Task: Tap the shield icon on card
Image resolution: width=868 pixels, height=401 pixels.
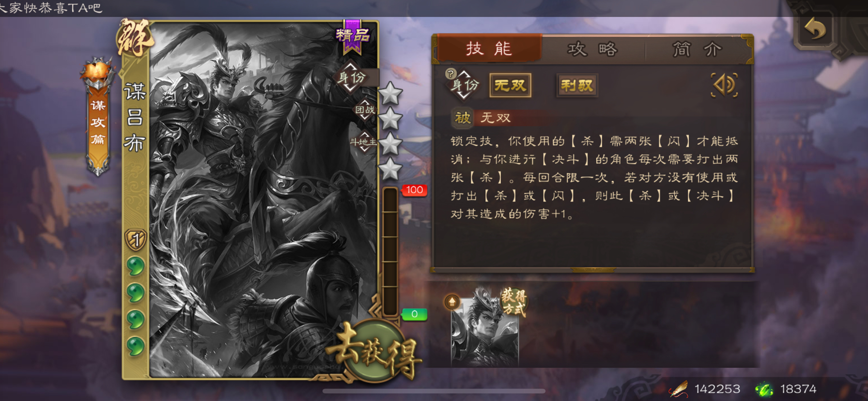Action: coord(136,239)
